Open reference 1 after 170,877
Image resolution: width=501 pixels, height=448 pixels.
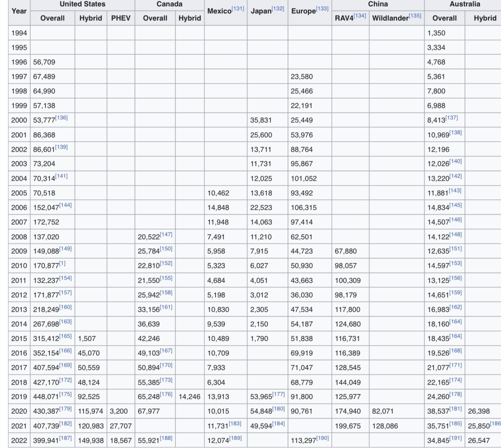click(x=62, y=263)
